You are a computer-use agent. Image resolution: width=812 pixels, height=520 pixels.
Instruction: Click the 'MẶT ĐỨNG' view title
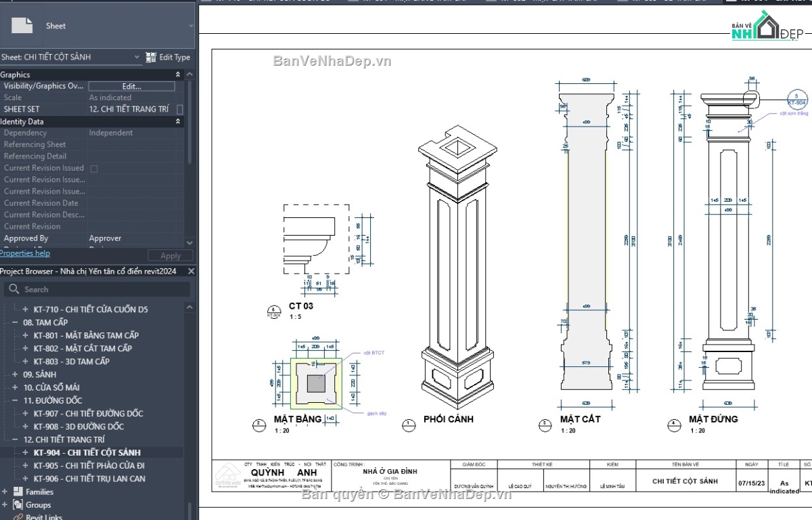tap(713, 419)
